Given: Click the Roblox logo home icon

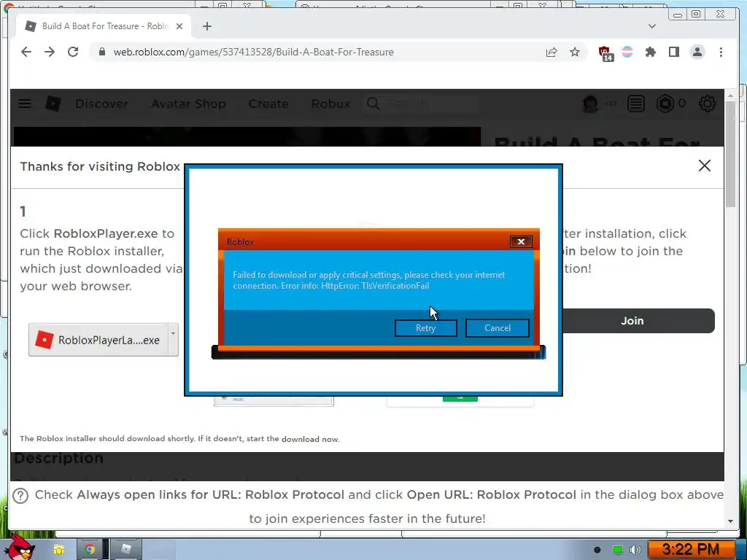Looking at the screenshot, I should [x=53, y=104].
